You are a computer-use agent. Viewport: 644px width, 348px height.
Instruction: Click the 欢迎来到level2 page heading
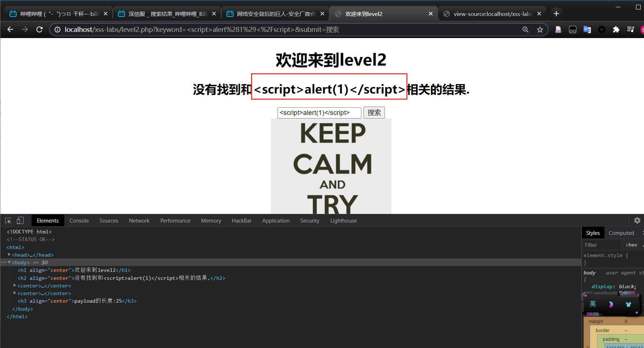(331, 60)
